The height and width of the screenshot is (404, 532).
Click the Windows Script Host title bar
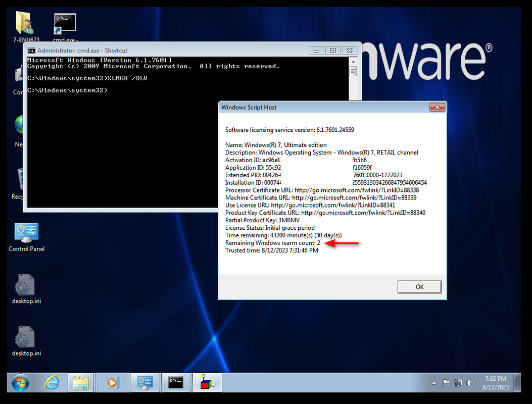pyautogui.click(x=324, y=107)
